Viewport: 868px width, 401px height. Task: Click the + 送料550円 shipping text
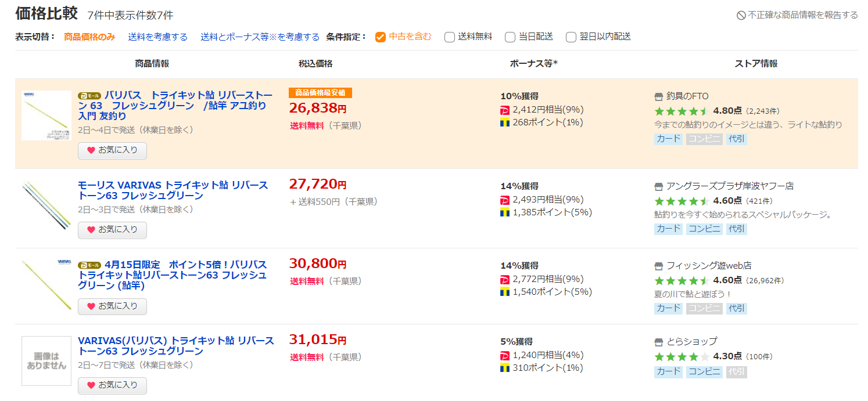coord(314,202)
